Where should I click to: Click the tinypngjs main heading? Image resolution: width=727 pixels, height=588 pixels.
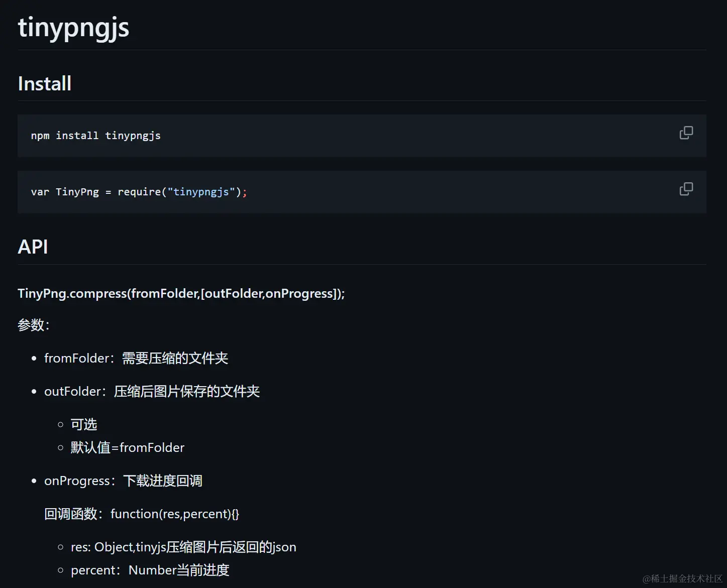point(73,27)
